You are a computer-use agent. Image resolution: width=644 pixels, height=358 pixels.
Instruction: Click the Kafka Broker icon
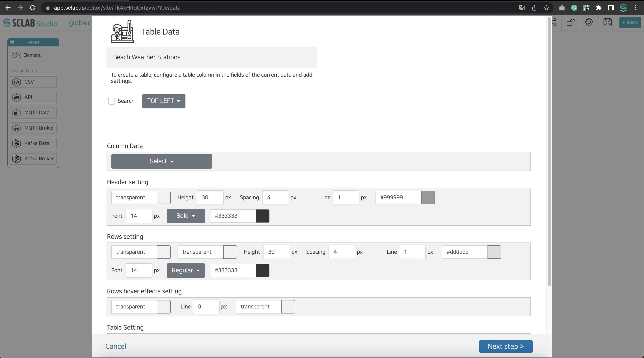pyautogui.click(x=16, y=158)
